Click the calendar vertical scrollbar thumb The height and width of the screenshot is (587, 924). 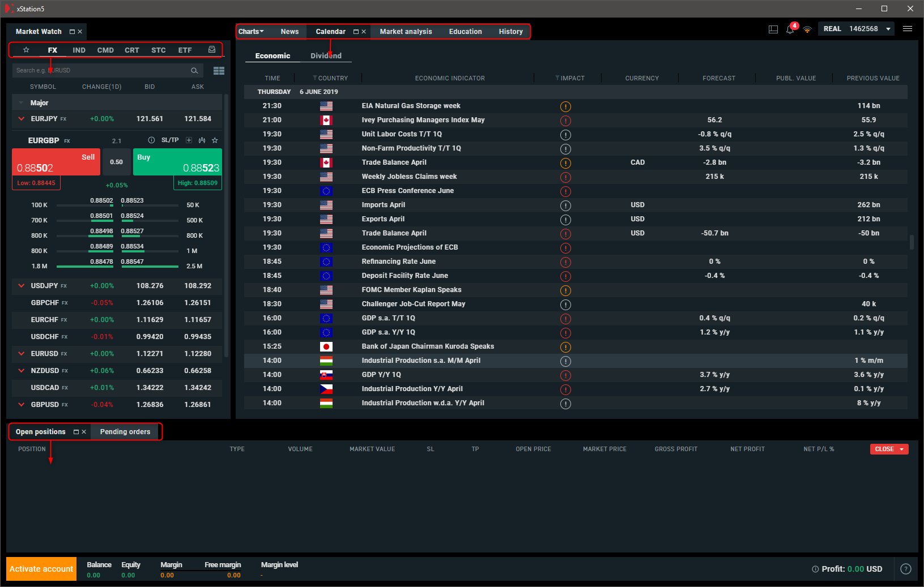(x=912, y=242)
